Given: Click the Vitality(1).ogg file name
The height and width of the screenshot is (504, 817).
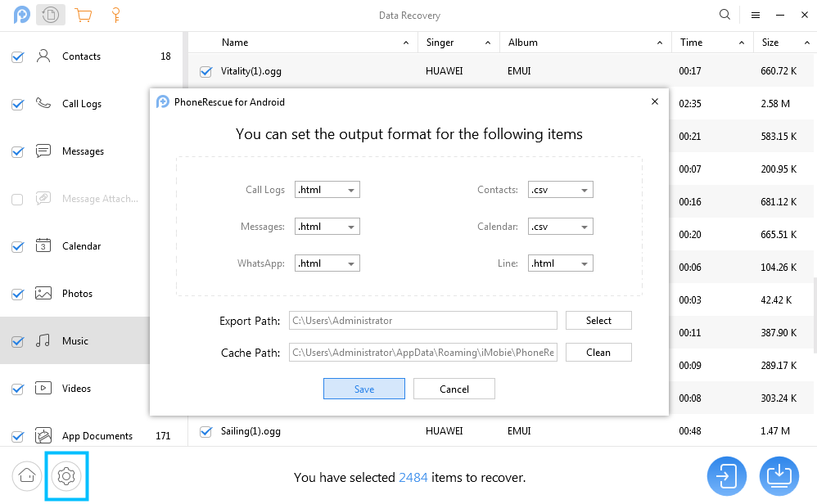Looking at the screenshot, I should pos(251,71).
